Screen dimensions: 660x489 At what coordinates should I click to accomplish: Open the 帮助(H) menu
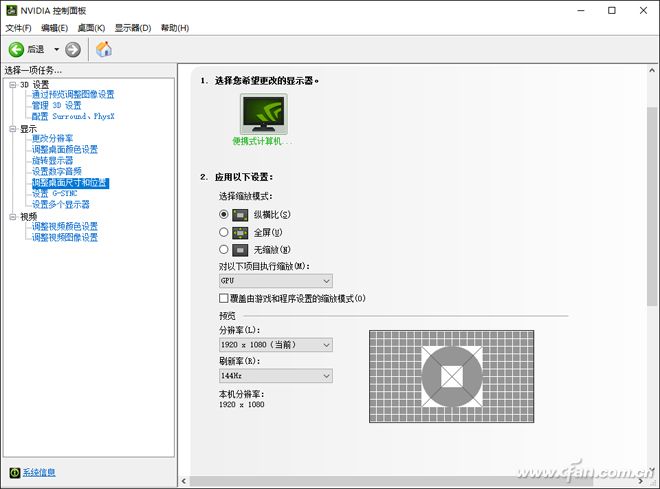click(175, 28)
